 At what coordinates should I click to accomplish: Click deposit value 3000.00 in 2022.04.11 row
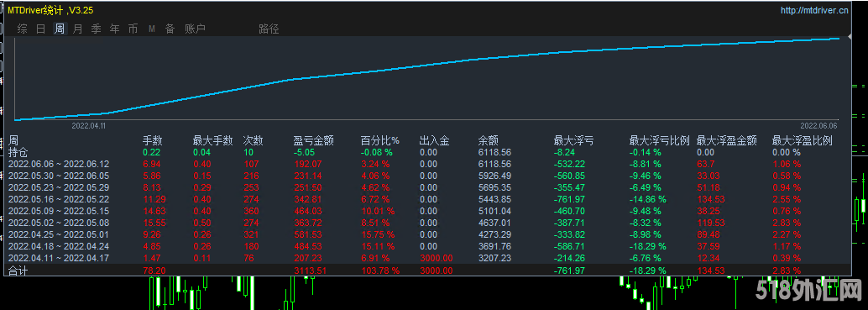pyautogui.click(x=437, y=258)
